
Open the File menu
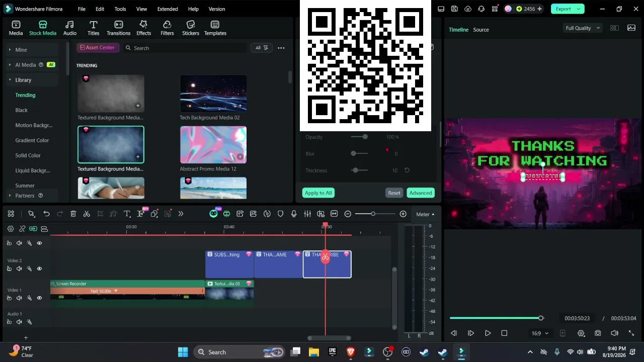(82, 9)
